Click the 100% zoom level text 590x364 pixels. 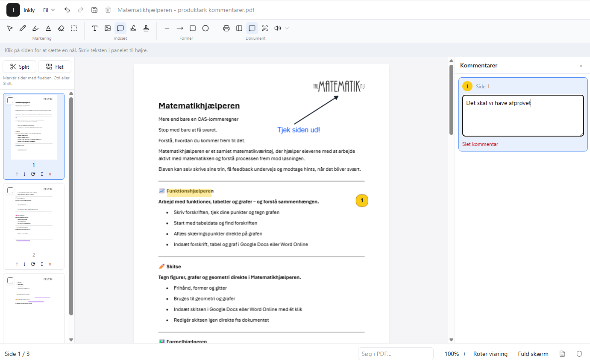452,354
